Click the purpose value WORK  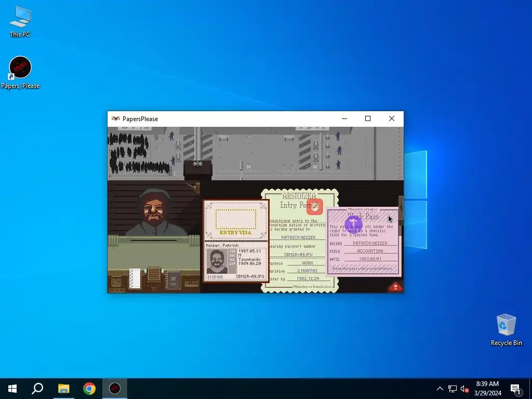tap(308, 262)
